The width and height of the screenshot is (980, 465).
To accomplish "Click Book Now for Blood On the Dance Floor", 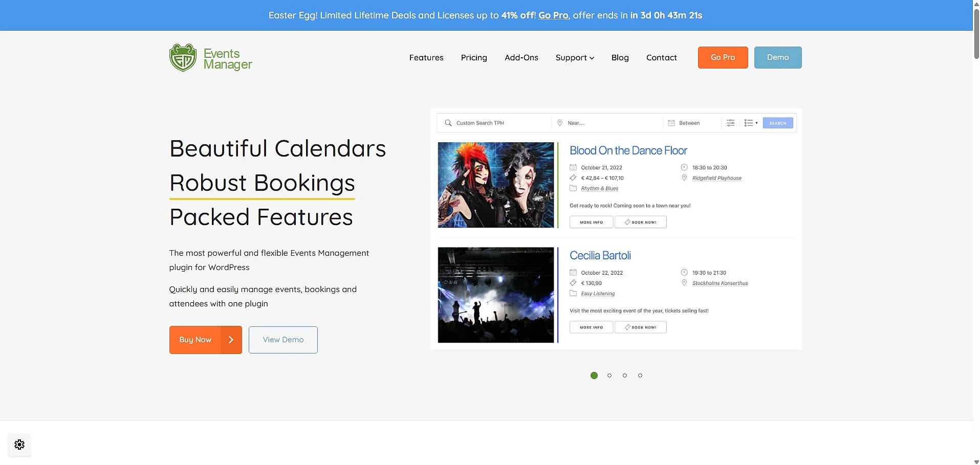I will pos(641,222).
